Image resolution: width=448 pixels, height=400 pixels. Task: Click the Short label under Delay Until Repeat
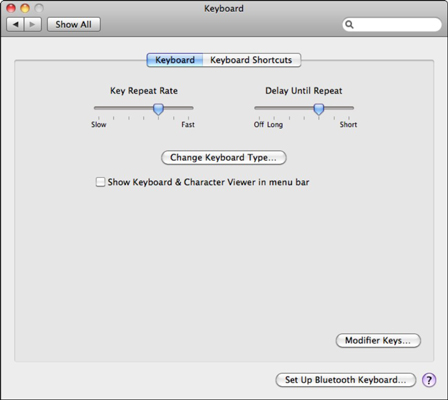[x=348, y=125]
